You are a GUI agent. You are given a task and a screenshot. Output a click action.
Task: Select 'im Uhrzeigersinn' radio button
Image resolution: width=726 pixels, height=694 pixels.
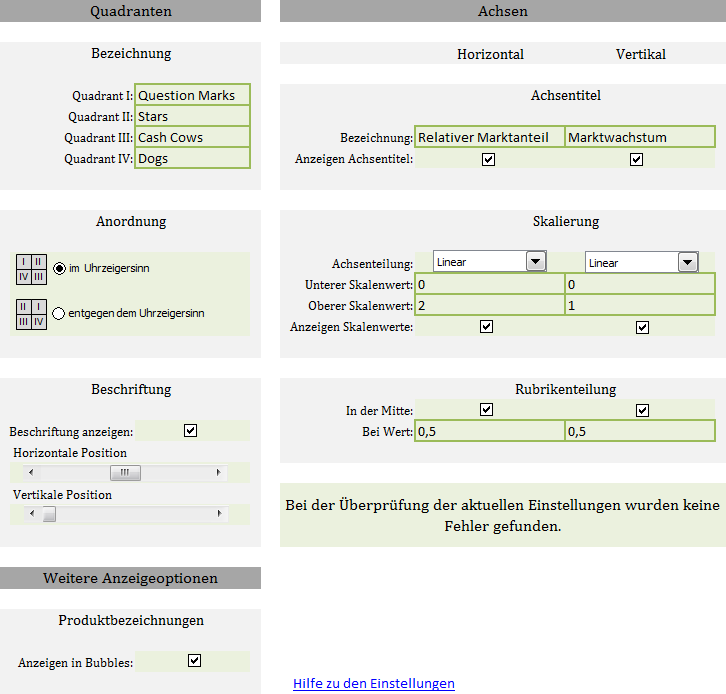click(60, 269)
